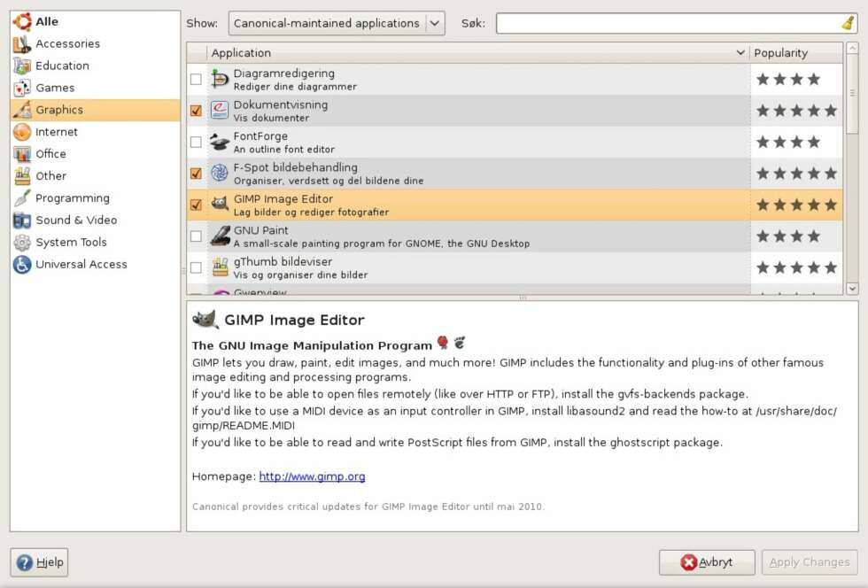Click the Internet globe icon
The width and height of the screenshot is (868, 588).
point(22,132)
